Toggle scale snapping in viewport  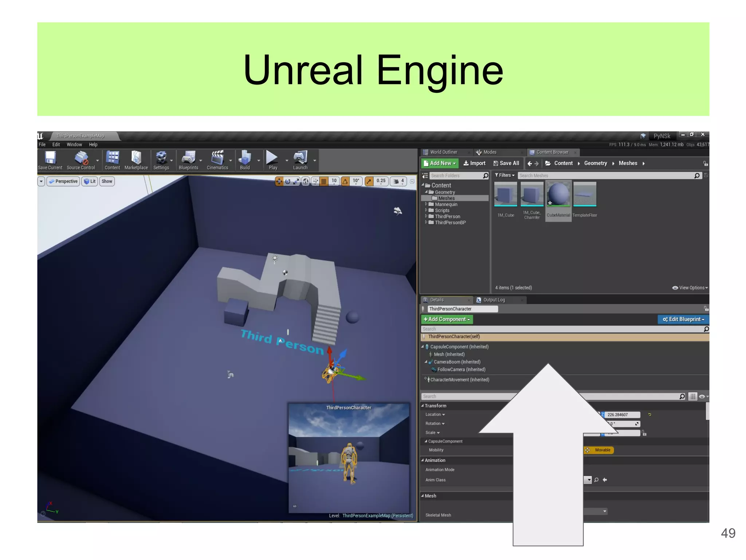pos(369,181)
